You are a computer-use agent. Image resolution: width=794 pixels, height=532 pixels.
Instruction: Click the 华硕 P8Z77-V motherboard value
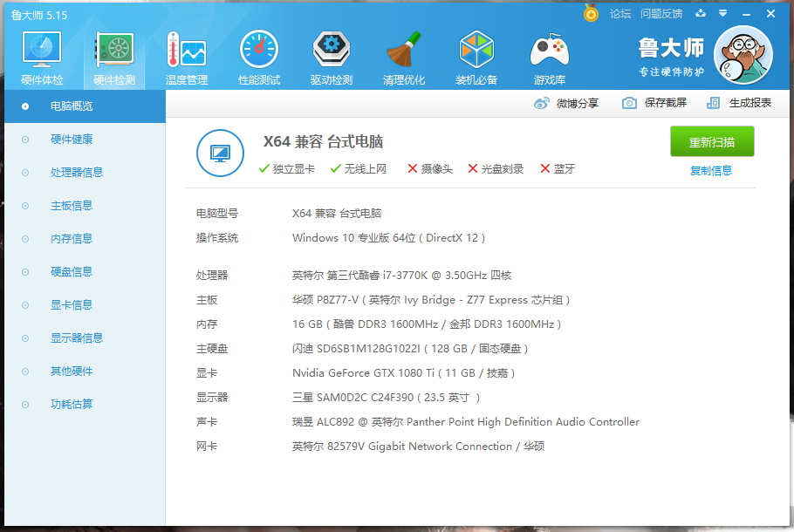[x=431, y=300]
